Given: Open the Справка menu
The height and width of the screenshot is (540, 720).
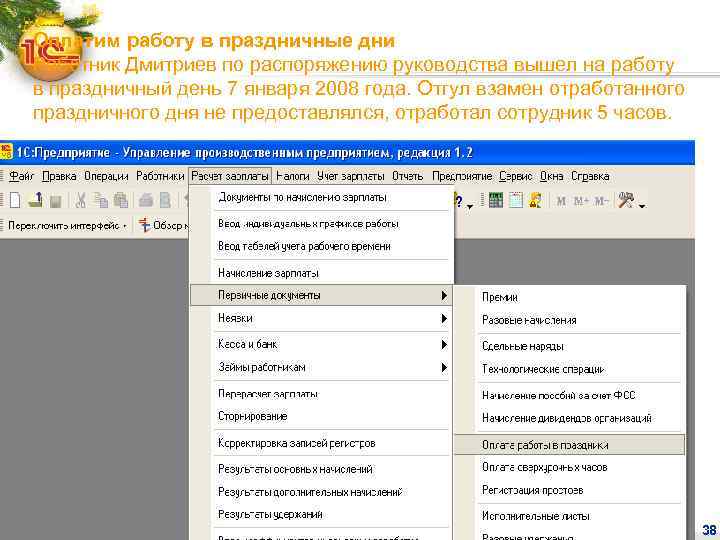Looking at the screenshot, I should click(590, 176).
